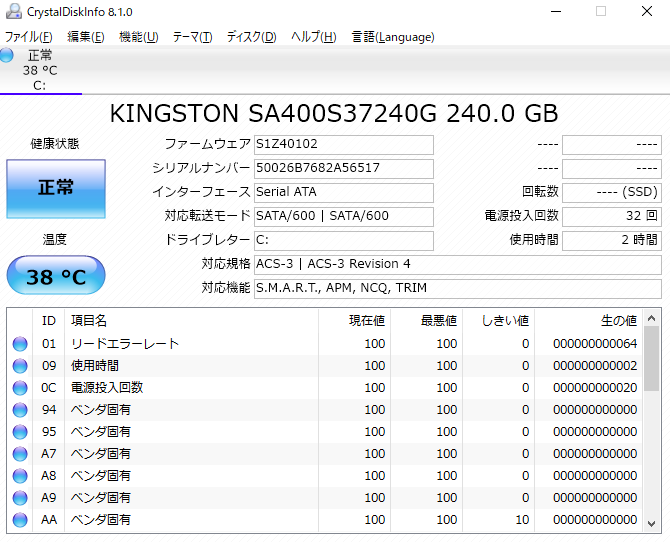The height and width of the screenshot is (542, 670).
Task: Click status orb for row 09 使用時間
Action: click(x=20, y=366)
